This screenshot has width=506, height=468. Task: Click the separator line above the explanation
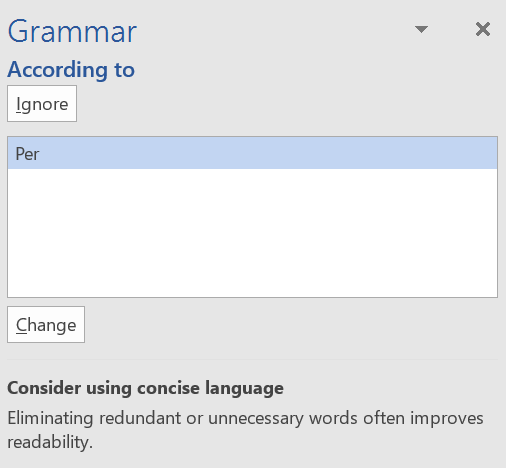click(x=252, y=359)
